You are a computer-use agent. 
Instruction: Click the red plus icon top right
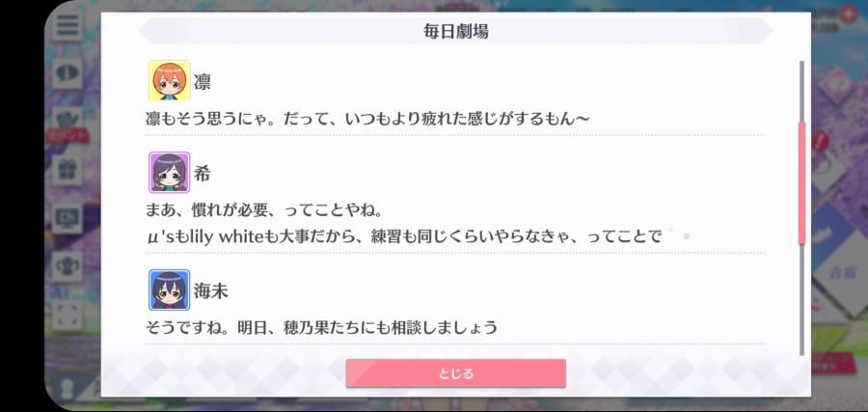(848, 14)
